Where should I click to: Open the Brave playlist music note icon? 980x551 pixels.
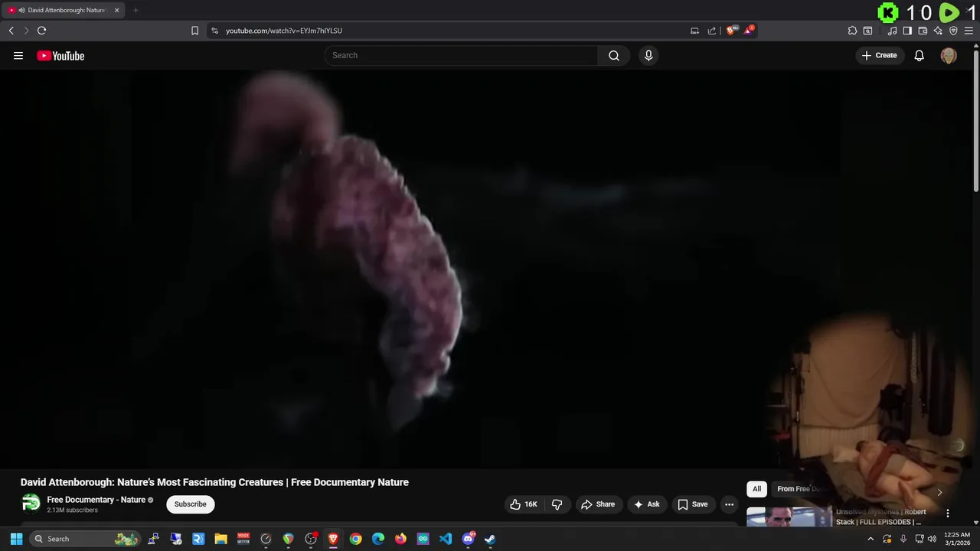click(x=892, y=31)
